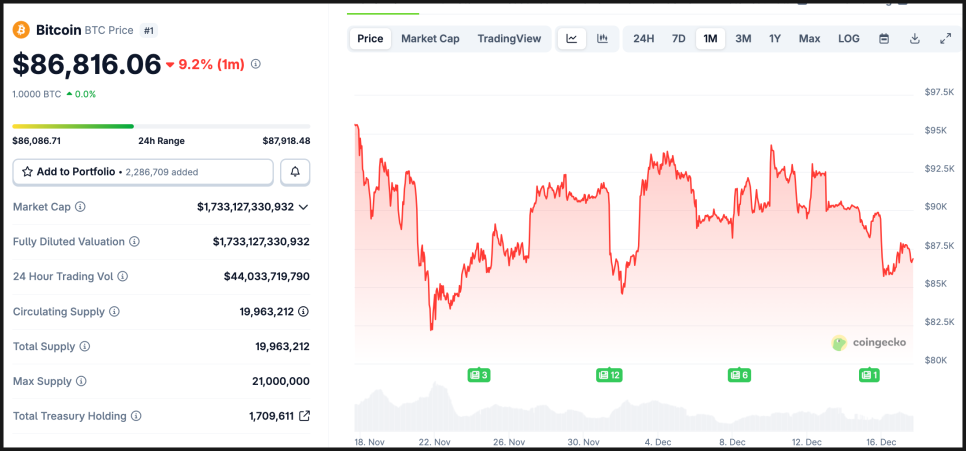Select the 1Y time range
The image size is (966, 451).
775,39
